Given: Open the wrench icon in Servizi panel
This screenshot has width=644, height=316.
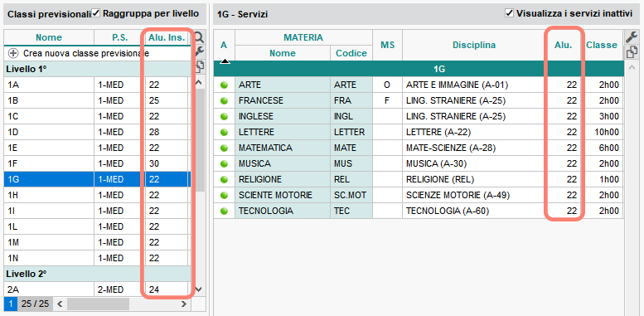Looking at the screenshot, I should pyautogui.click(x=632, y=37).
